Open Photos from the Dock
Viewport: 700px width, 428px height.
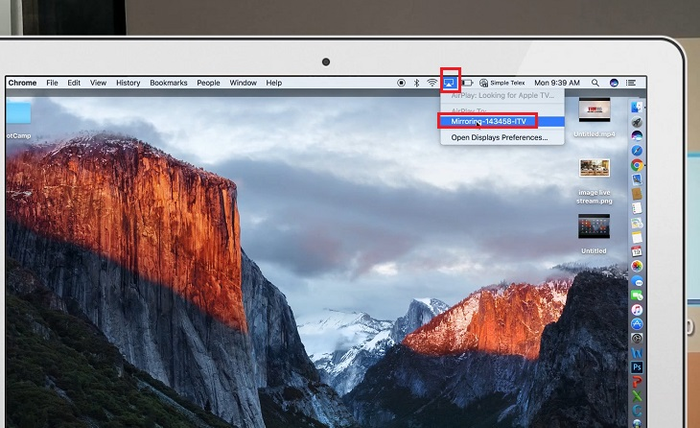point(637,266)
